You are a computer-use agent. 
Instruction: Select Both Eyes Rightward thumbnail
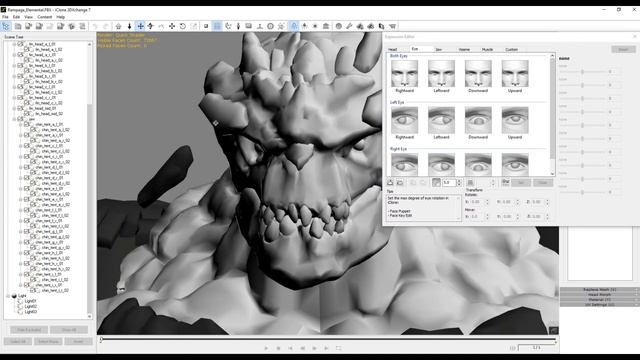404,74
